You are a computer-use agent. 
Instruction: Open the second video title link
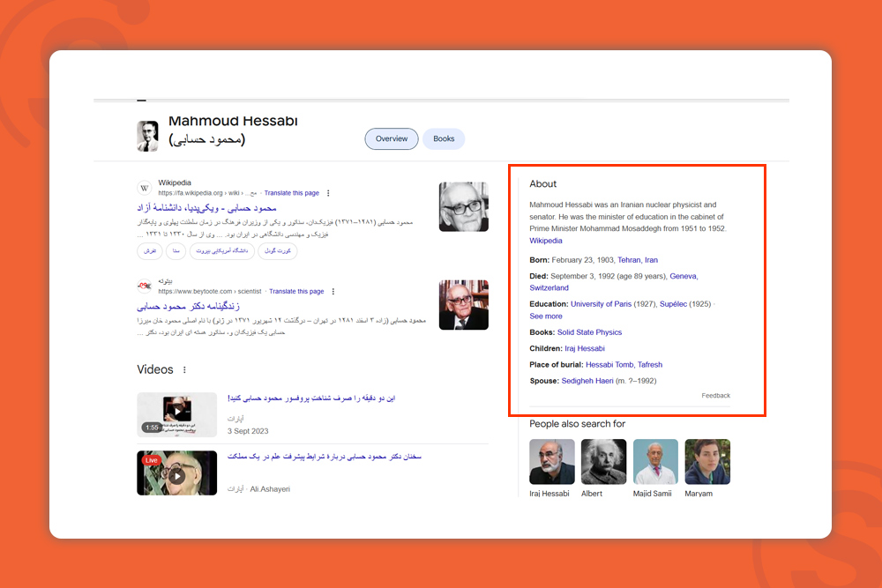324,457
